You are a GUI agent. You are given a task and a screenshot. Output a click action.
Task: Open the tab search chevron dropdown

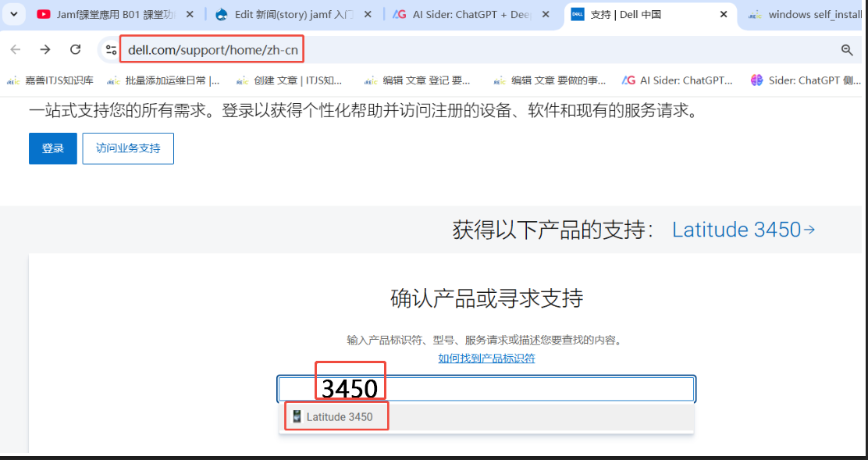(14, 14)
